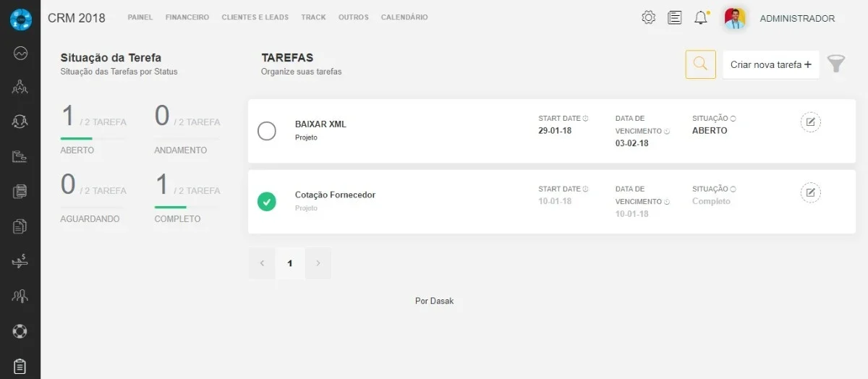This screenshot has height=379, width=868.
Task: Filter tasks by ABERTO status
Action: pyautogui.click(x=77, y=150)
